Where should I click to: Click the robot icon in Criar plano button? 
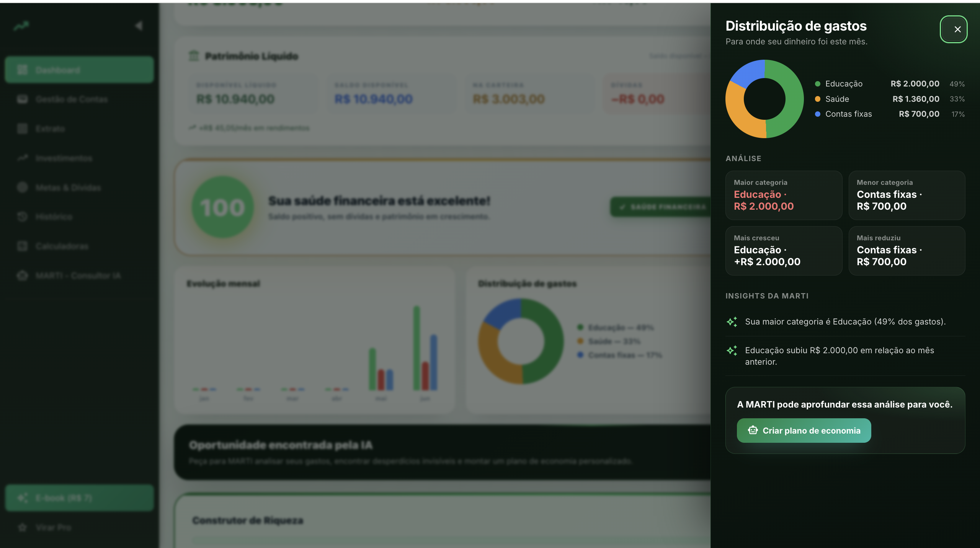(x=753, y=430)
